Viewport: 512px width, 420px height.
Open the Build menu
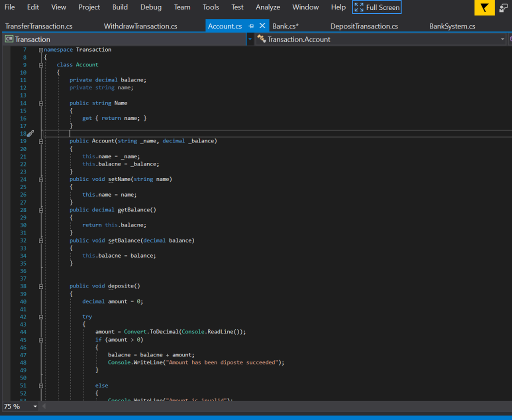pos(120,7)
